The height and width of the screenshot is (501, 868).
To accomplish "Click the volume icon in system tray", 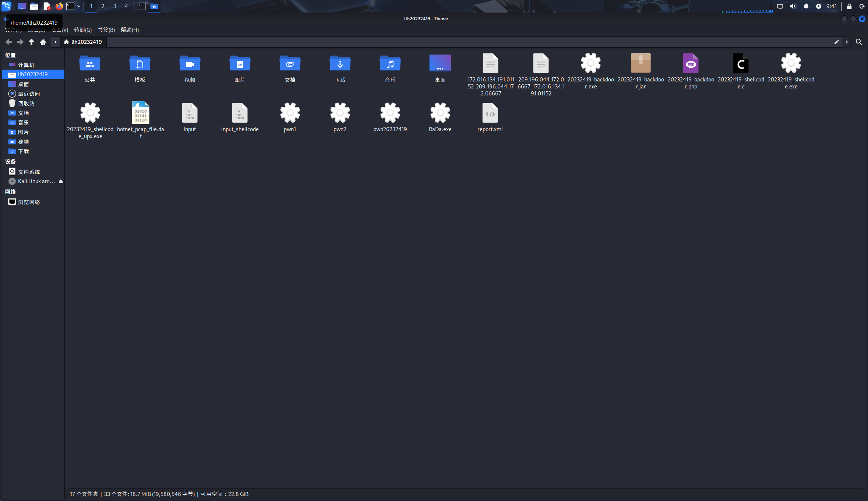I will 793,6.
